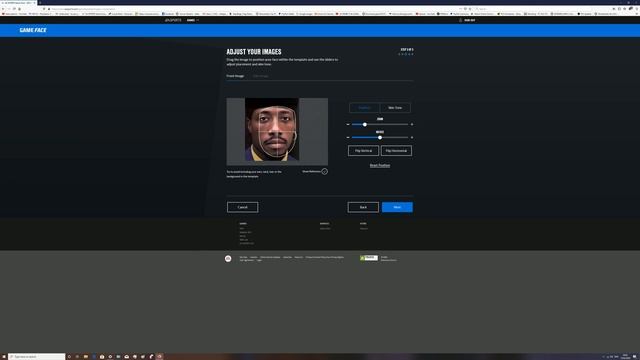Viewport: 640px width, 360px height.
Task: Toggle the Show Reference circle switch
Action: pyautogui.click(x=324, y=171)
